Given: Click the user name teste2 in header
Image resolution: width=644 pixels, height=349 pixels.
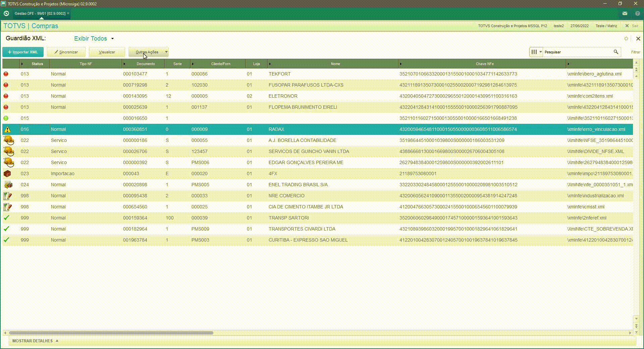Looking at the screenshot, I should click(x=558, y=26).
